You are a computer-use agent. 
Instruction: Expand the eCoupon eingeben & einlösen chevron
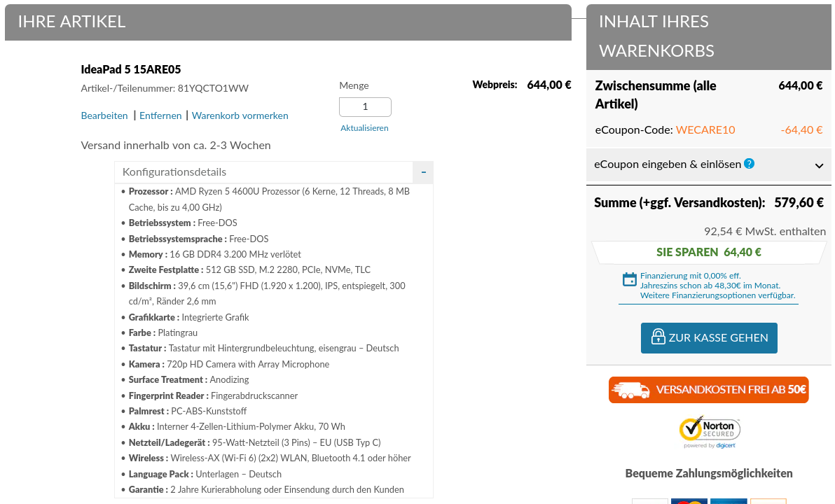click(x=819, y=166)
